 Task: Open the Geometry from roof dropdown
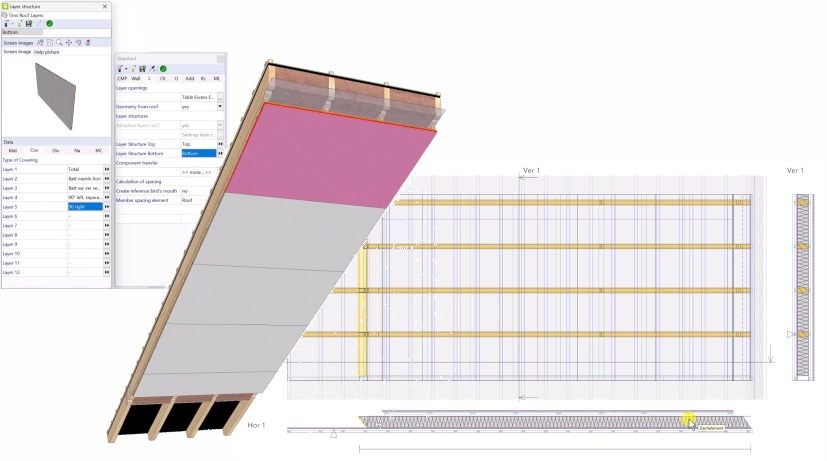click(x=220, y=106)
